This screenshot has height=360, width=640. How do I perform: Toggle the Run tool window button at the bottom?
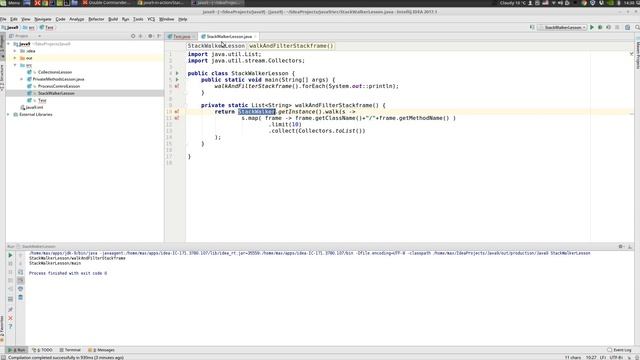click(x=17, y=350)
